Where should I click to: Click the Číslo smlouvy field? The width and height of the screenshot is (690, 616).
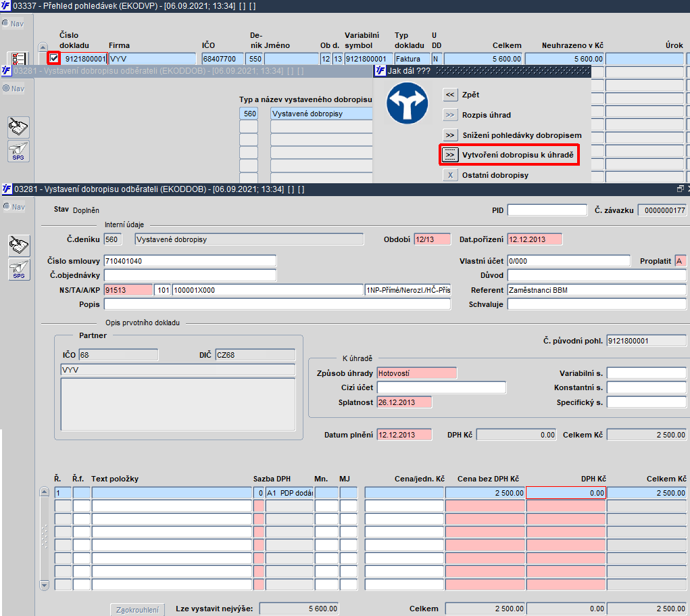pos(190,261)
